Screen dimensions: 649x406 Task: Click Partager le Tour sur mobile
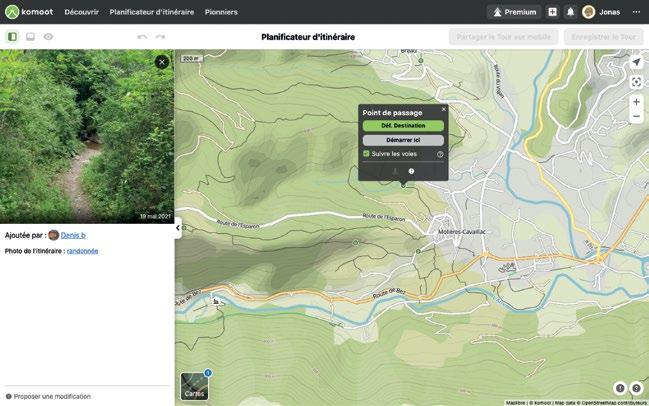point(503,37)
